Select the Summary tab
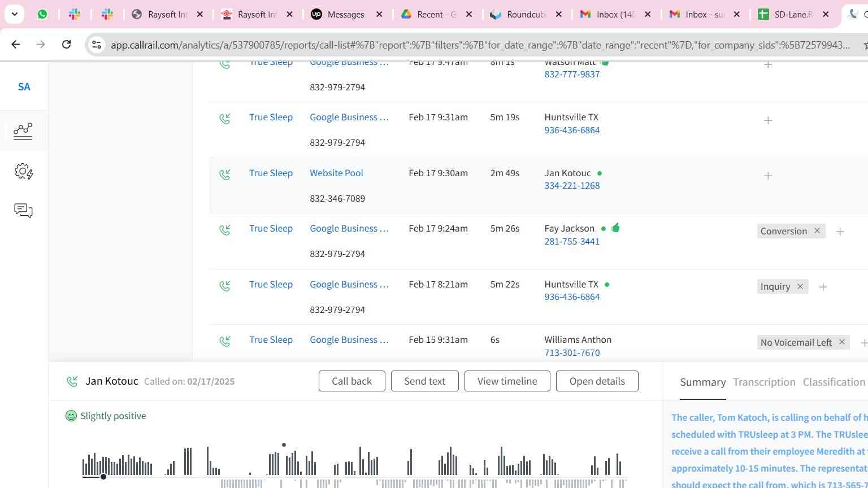 (702, 382)
